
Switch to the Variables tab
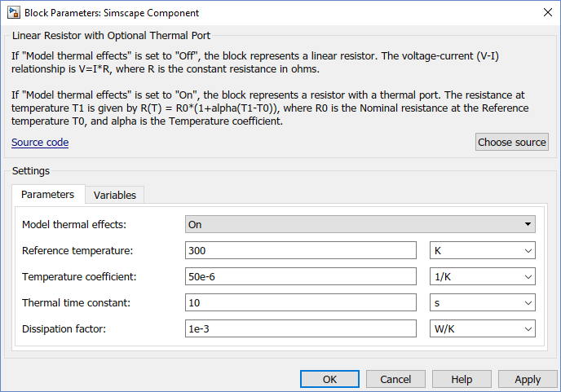click(115, 195)
